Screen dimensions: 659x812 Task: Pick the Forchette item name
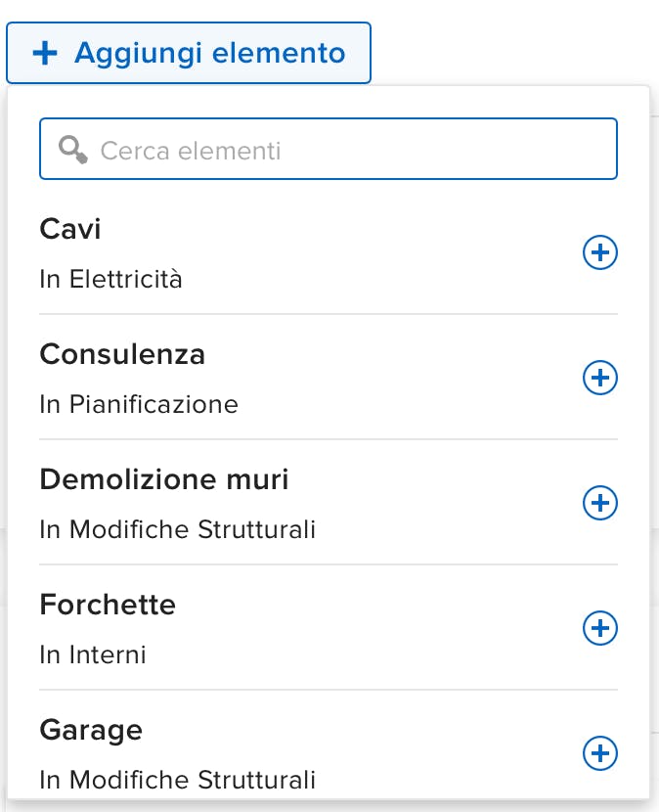point(108,605)
